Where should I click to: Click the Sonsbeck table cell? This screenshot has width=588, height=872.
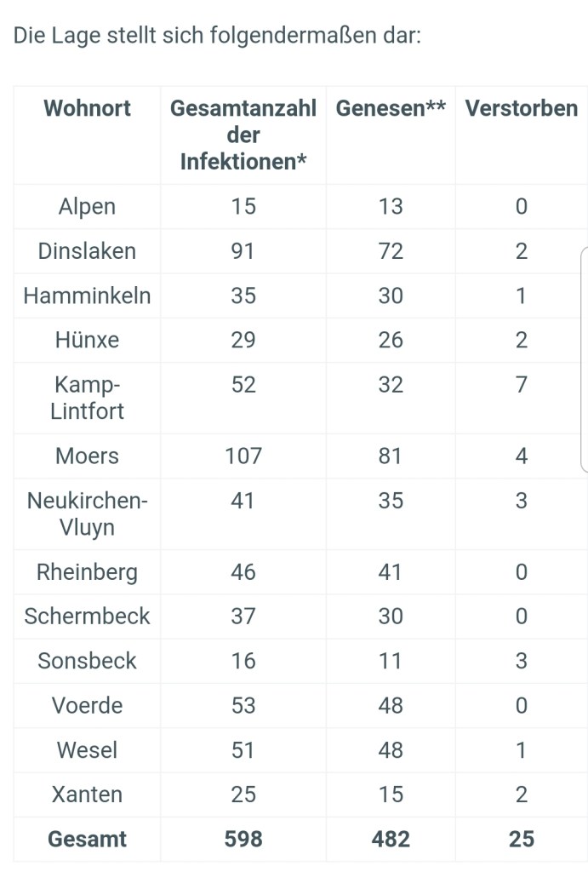(87, 661)
